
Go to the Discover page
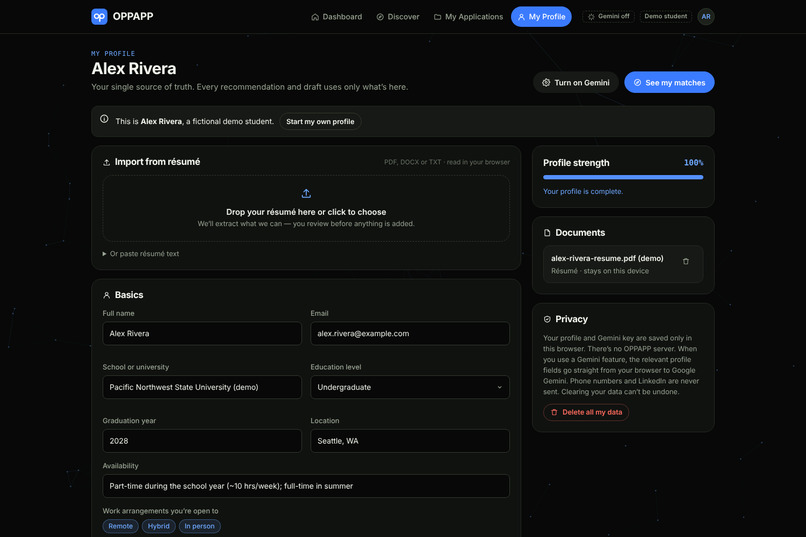coord(398,17)
